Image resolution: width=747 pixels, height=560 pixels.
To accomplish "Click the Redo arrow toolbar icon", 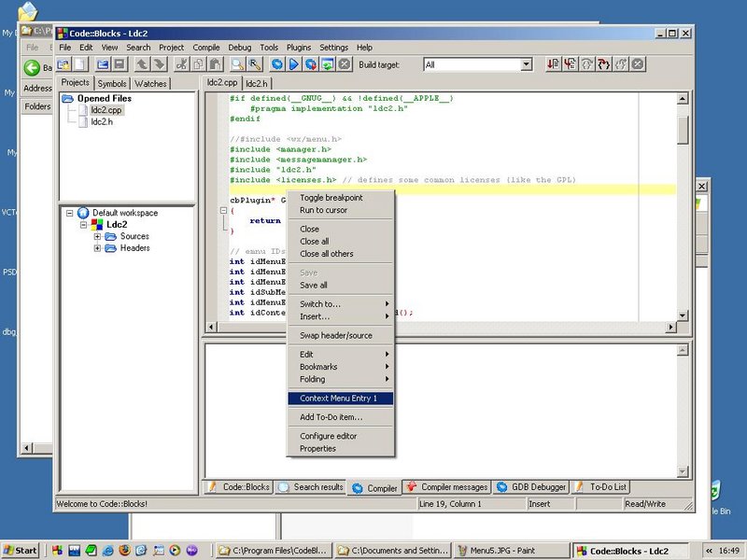I will (159, 64).
